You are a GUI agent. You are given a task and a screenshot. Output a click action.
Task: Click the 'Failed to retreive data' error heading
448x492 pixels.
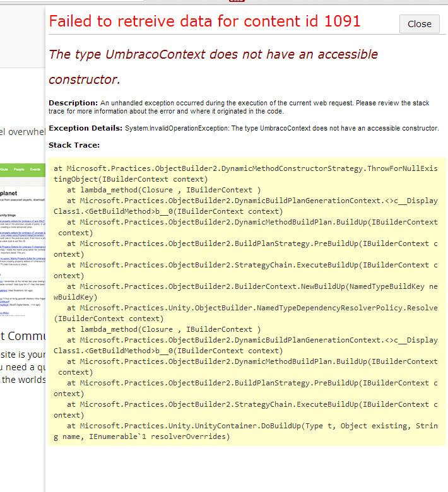point(204,21)
